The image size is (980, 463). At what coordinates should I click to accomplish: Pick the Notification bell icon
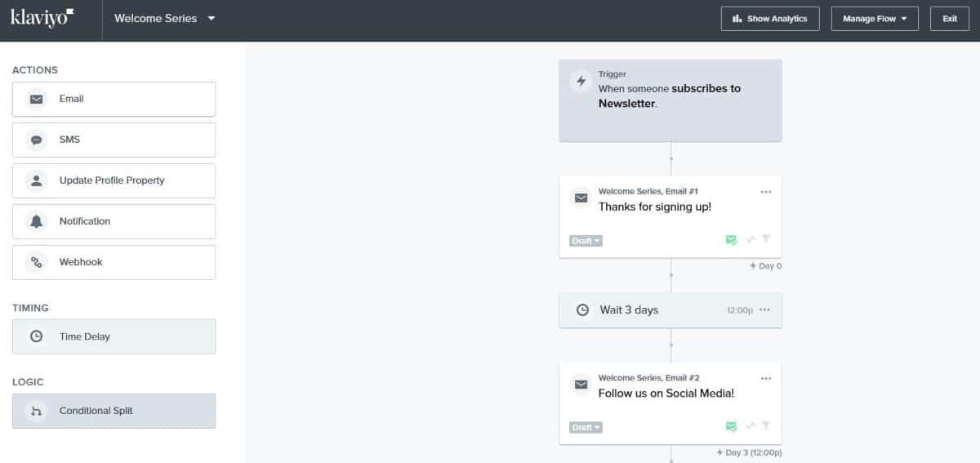pyautogui.click(x=36, y=221)
